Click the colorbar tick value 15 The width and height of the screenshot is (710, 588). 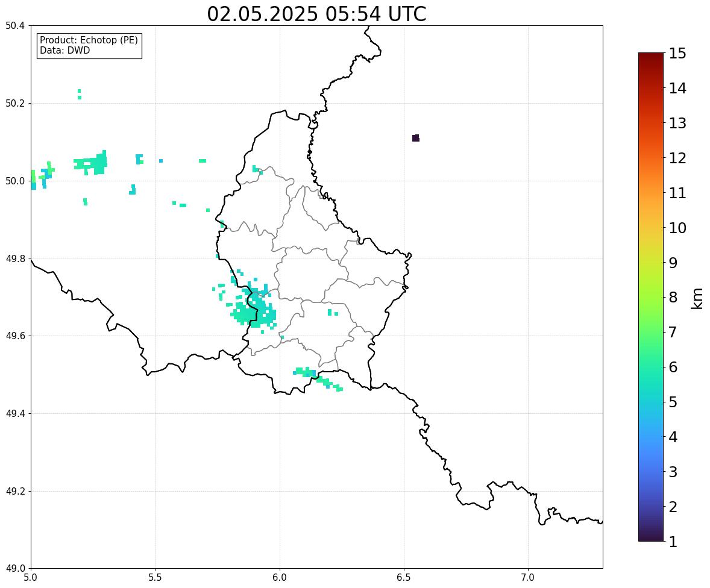pos(677,54)
